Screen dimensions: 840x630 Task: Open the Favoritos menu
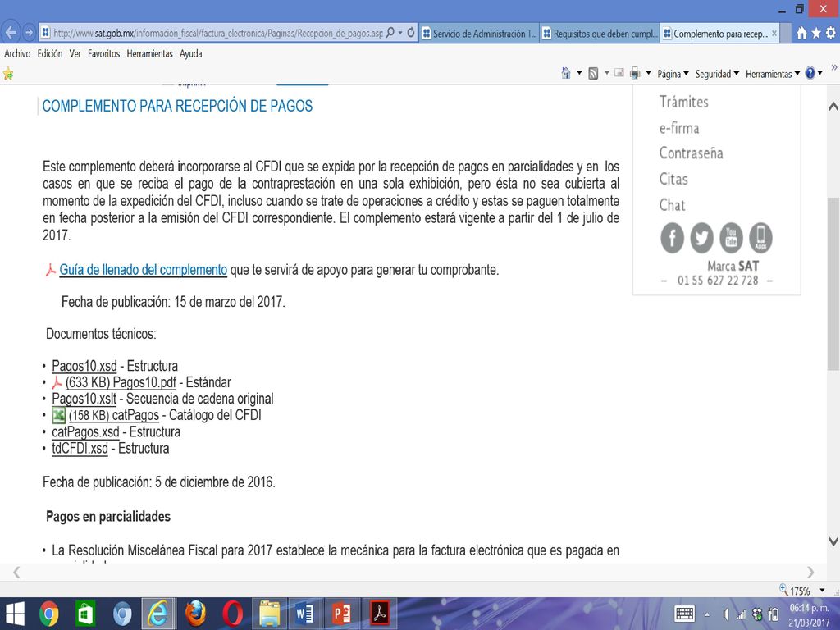click(x=104, y=53)
